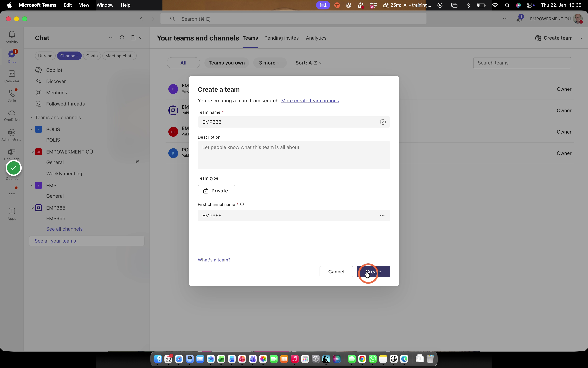
Task: Open the View menu in the menu bar
Action: pyautogui.click(x=84, y=5)
